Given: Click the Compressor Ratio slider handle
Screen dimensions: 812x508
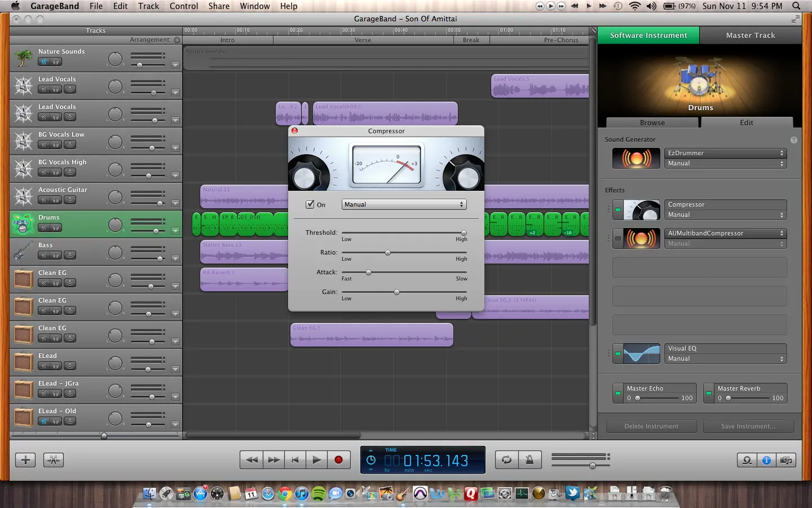Looking at the screenshot, I should [x=387, y=252].
